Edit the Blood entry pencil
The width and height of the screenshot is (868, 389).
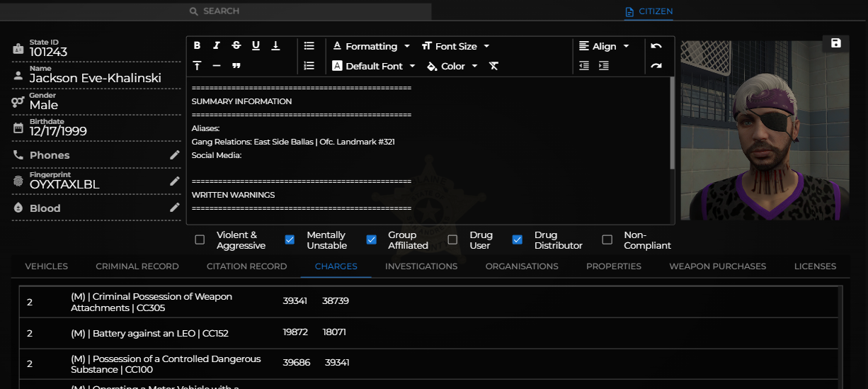pos(175,208)
